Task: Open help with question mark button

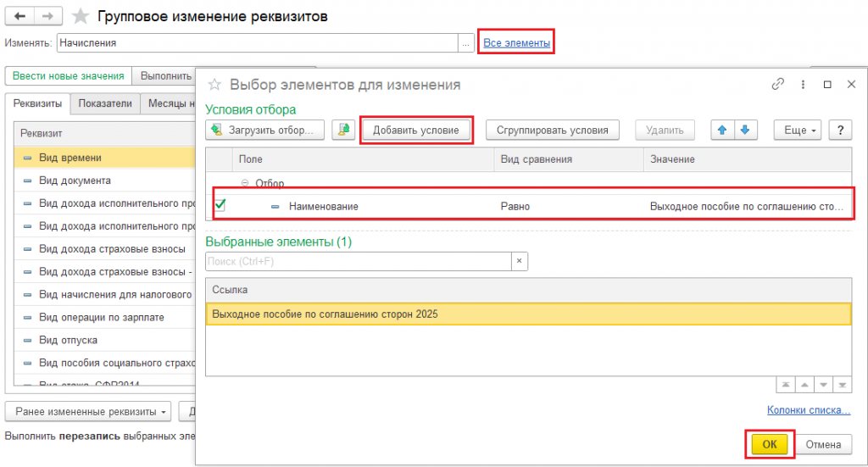Action: click(839, 130)
